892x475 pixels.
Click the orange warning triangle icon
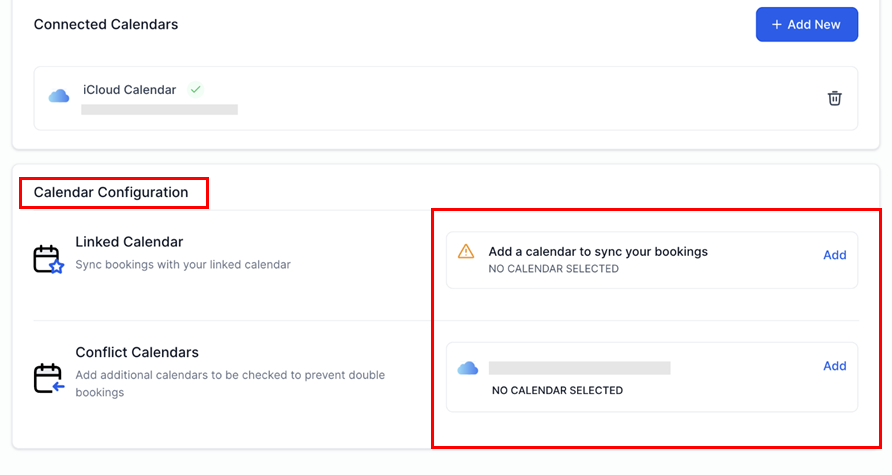pyautogui.click(x=466, y=252)
